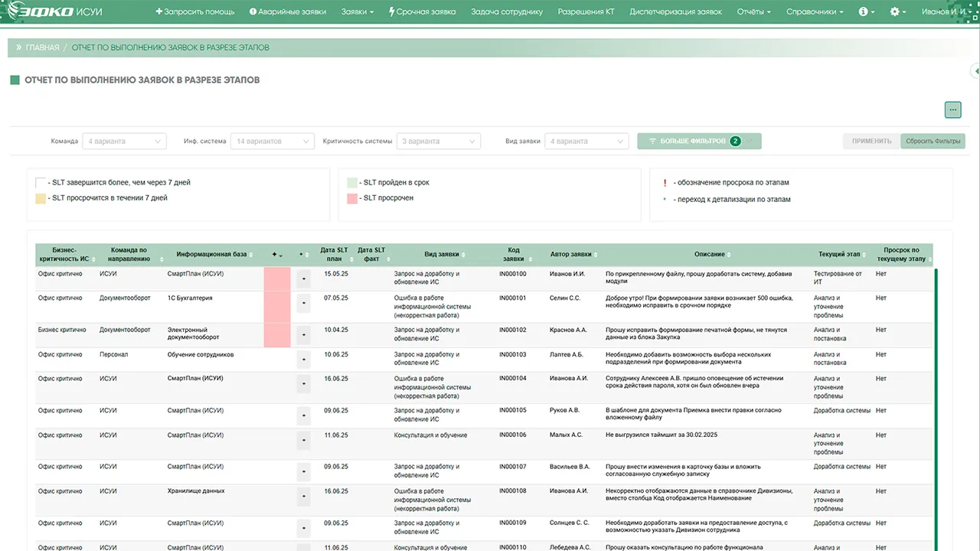Collapse the right side panel arrow
Screen dimensions: 980x551
[x=975, y=71]
